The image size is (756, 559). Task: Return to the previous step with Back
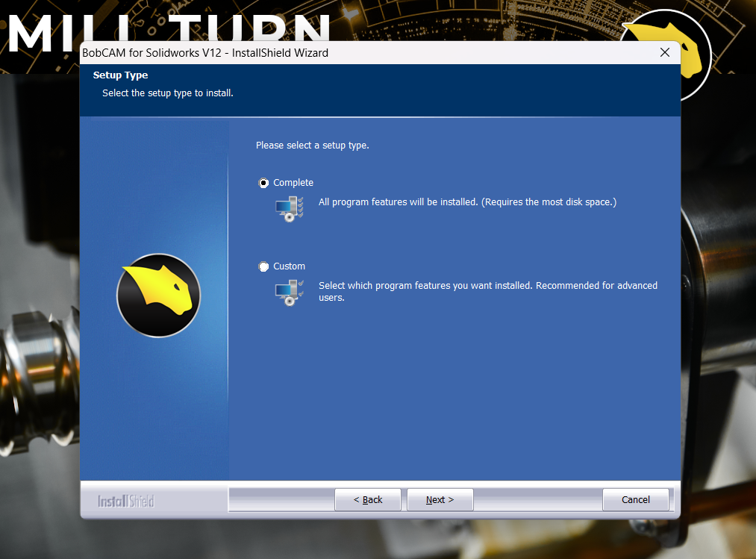[368, 500]
